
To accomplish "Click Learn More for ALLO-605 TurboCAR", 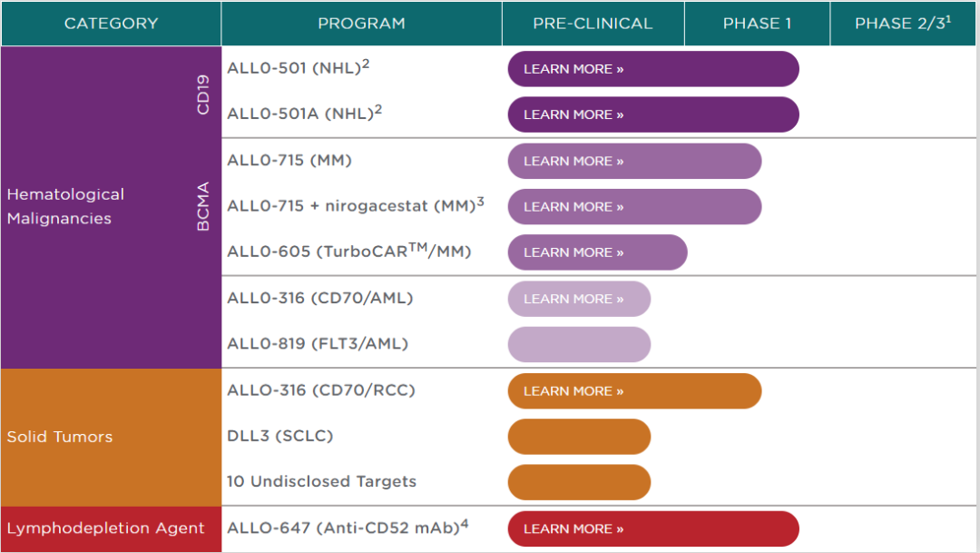I will coord(573,252).
